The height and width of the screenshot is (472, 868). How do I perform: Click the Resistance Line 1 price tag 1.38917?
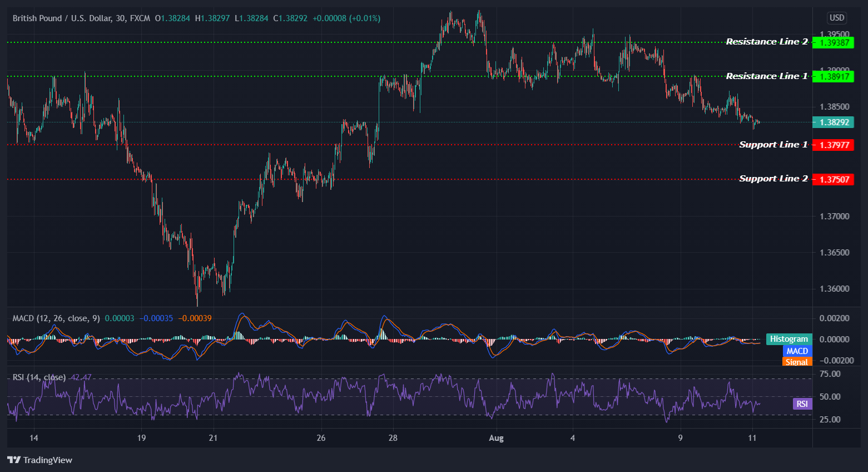point(834,77)
